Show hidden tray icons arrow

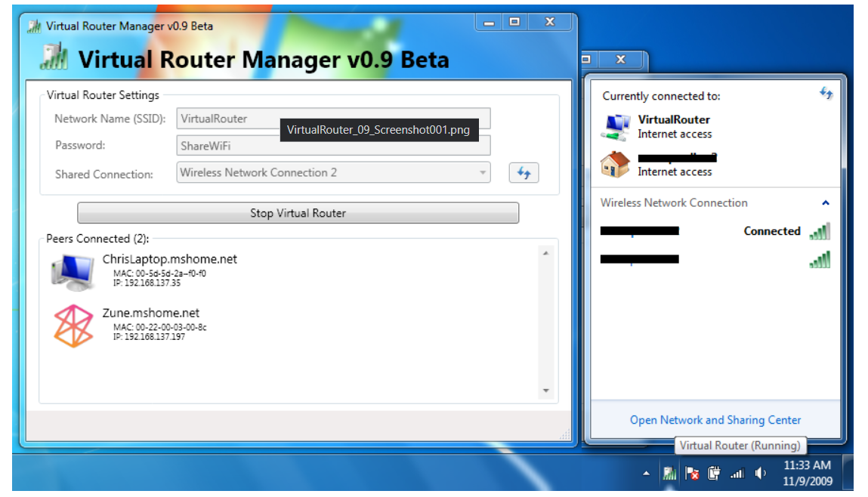646,474
